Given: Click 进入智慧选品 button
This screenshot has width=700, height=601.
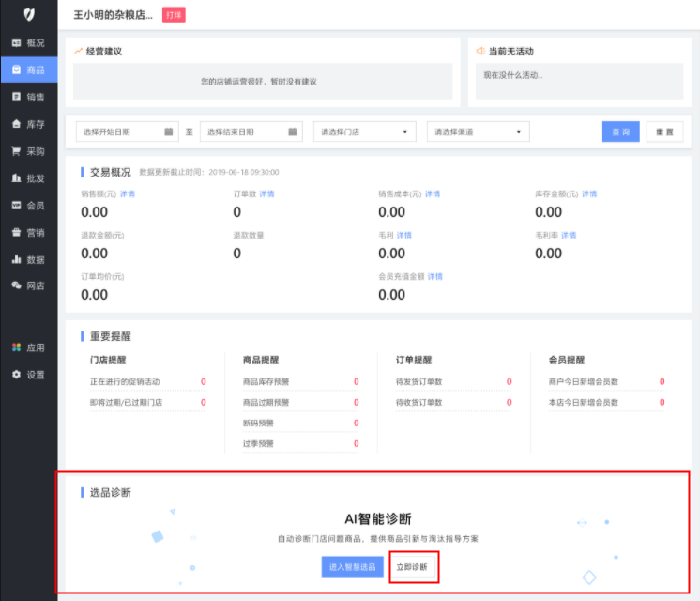Looking at the screenshot, I should pyautogui.click(x=353, y=567).
